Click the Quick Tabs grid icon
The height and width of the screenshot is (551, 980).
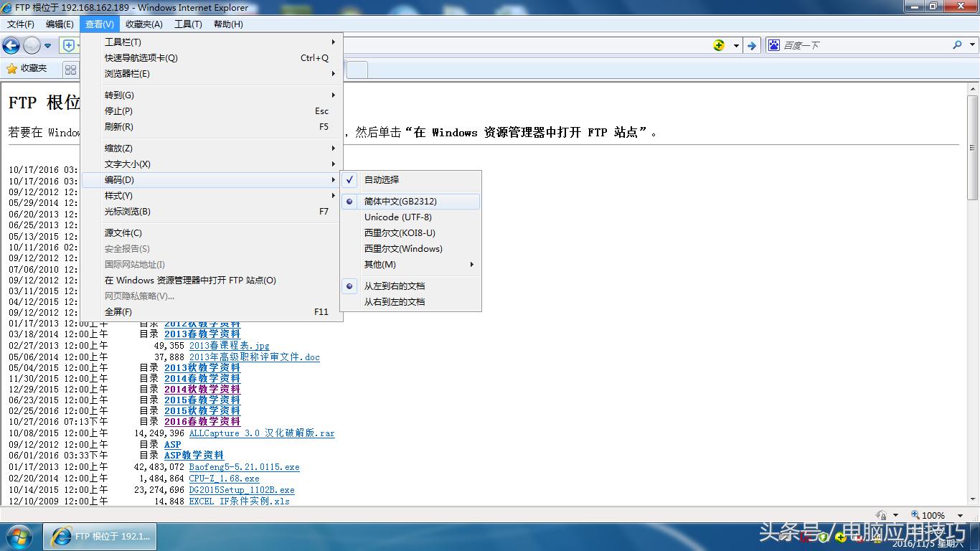70,69
